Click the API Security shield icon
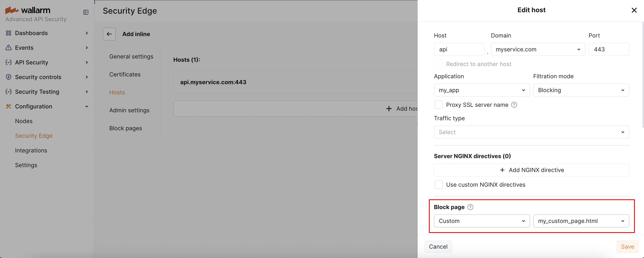 [x=8, y=62]
